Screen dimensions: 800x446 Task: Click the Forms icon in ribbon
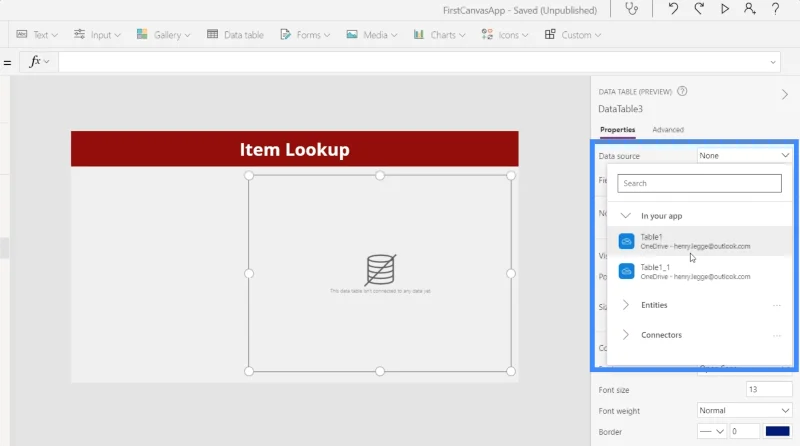tap(286, 34)
